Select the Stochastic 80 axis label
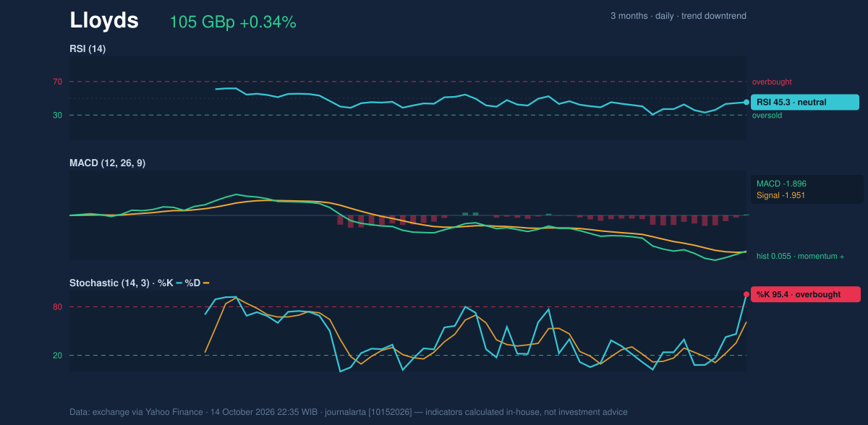Screen dimensions: 868x425 click(58, 307)
